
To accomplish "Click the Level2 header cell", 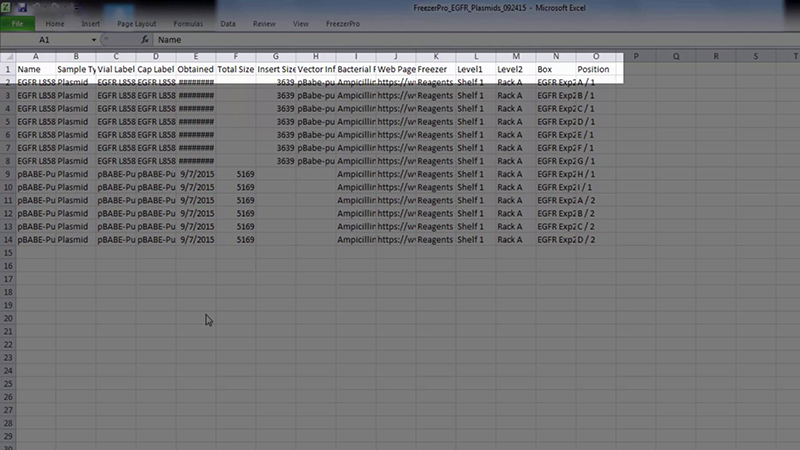I will click(516, 69).
